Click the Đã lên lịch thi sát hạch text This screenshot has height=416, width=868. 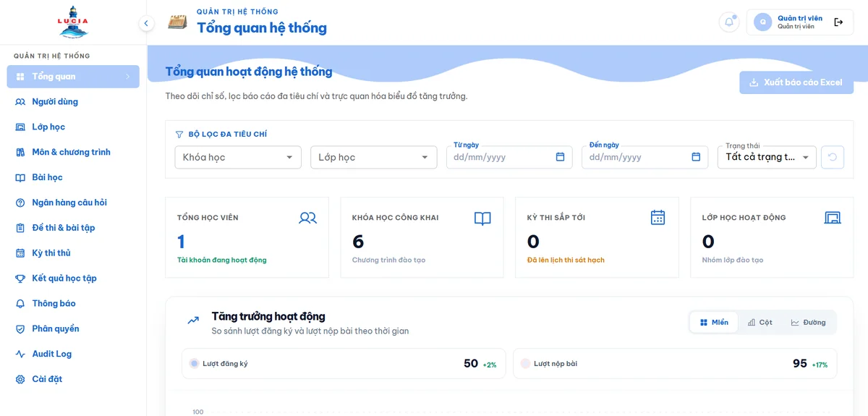coord(566,260)
